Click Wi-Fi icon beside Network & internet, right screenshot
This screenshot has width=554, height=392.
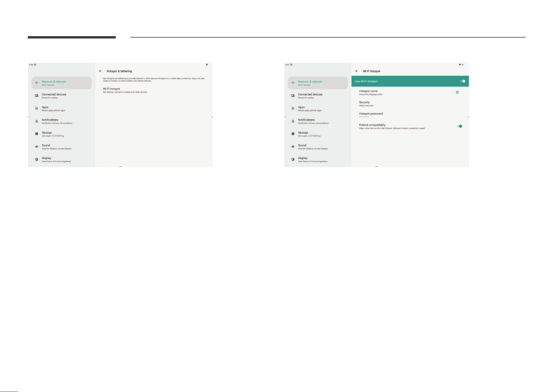293,83
